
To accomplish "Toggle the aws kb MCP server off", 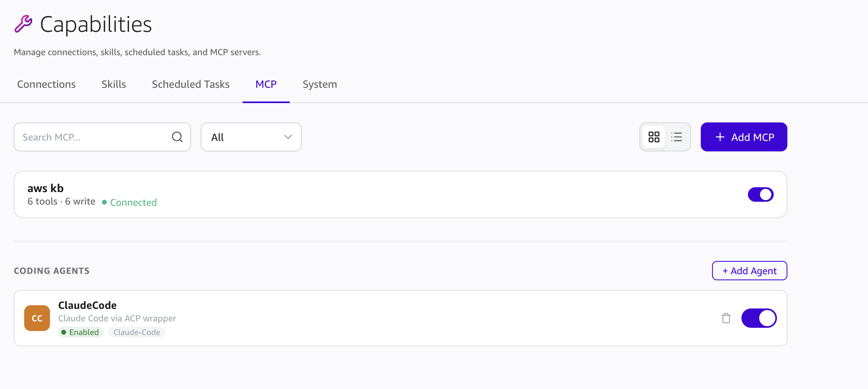I will tap(761, 194).
